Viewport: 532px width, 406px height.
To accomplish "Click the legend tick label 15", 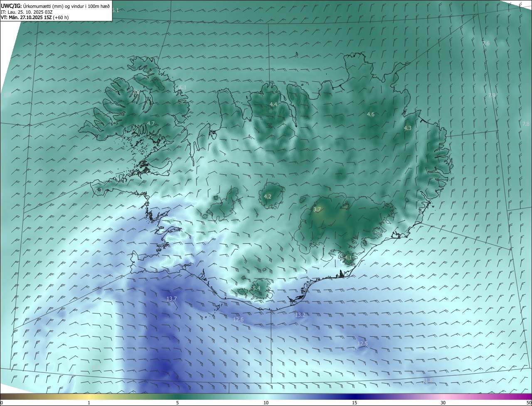I will tap(355, 403).
